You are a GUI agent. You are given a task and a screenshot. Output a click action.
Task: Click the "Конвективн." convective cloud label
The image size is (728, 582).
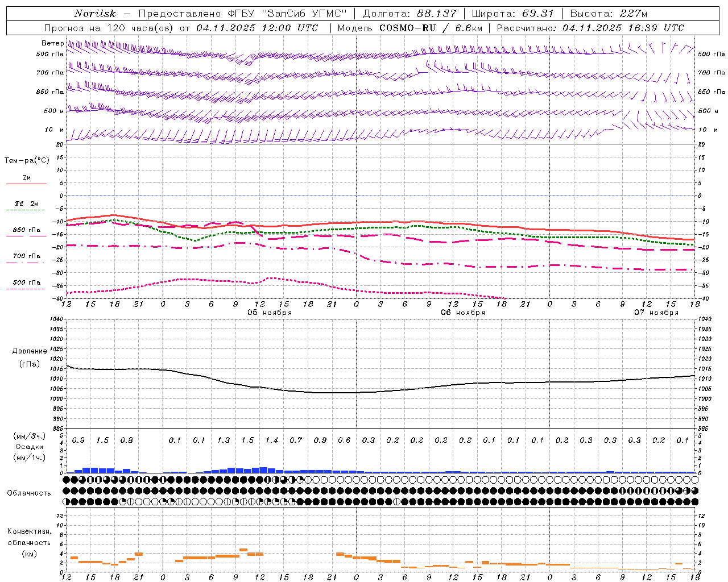[29, 531]
